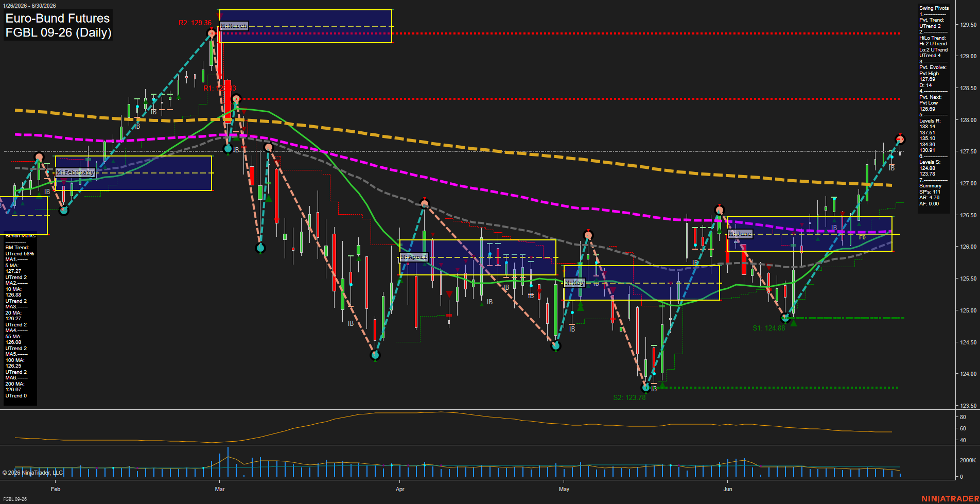The height and width of the screenshot is (504, 980).
Task: Click the 125.00 price axis label
Action: click(968, 310)
